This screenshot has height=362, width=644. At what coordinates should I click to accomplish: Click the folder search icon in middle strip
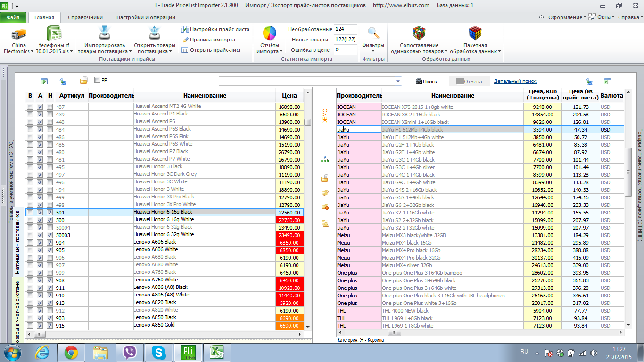pos(325,223)
